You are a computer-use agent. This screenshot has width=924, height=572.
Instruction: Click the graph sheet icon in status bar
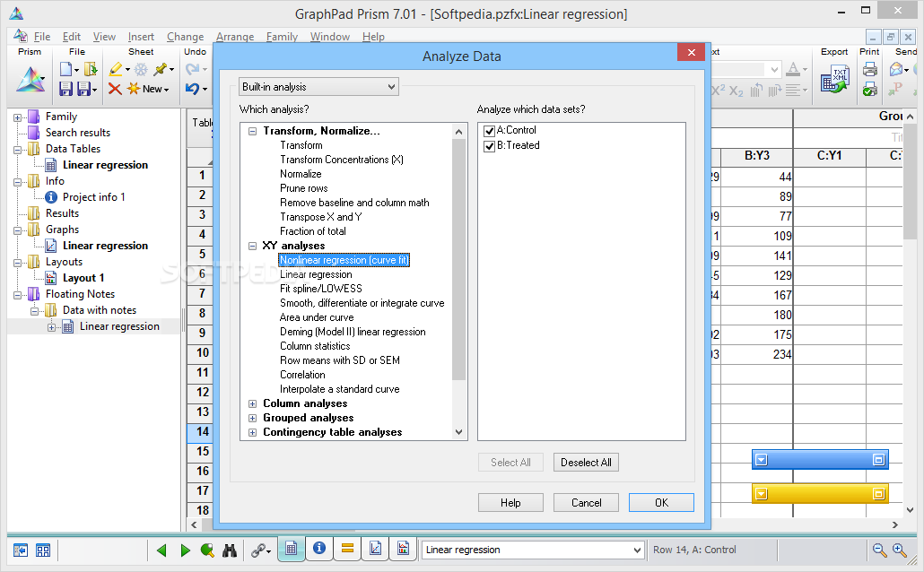pos(375,549)
